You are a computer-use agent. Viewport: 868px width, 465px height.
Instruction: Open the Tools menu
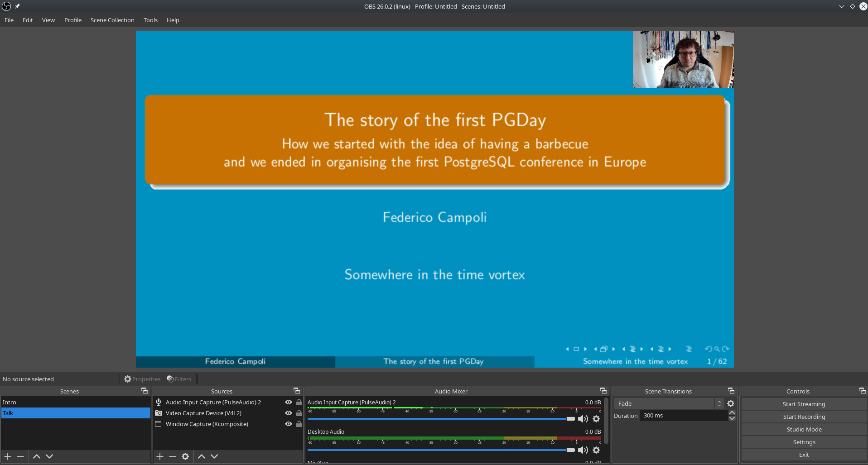pyautogui.click(x=150, y=20)
